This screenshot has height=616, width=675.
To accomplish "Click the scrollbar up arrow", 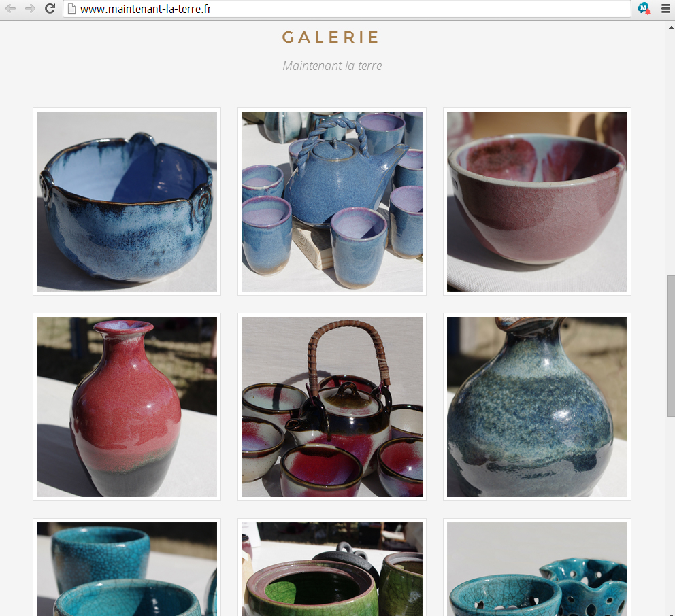I will click(x=671, y=27).
